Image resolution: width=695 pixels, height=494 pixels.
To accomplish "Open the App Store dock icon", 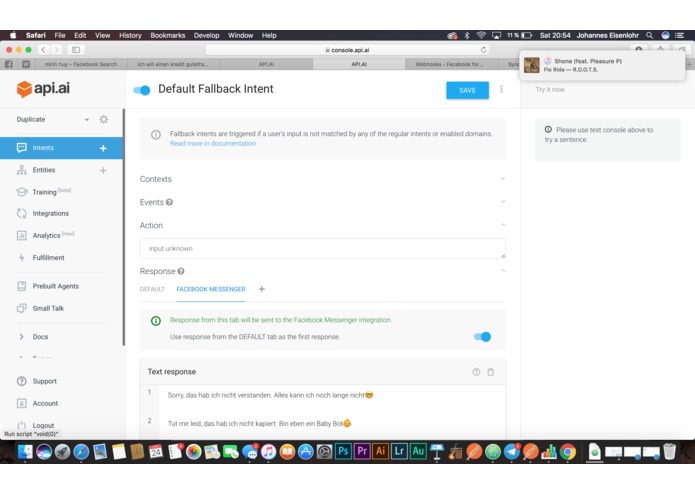I will click(305, 451).
